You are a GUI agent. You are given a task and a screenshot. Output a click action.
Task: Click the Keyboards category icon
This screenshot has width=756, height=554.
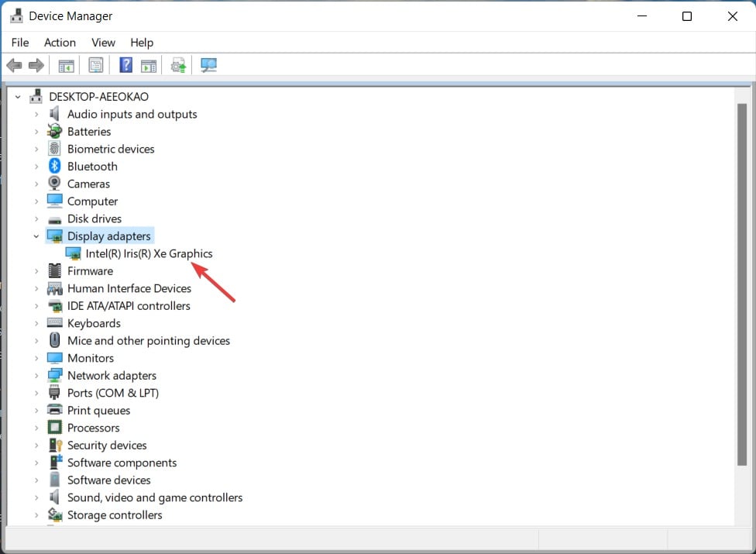tap(54, 323)
